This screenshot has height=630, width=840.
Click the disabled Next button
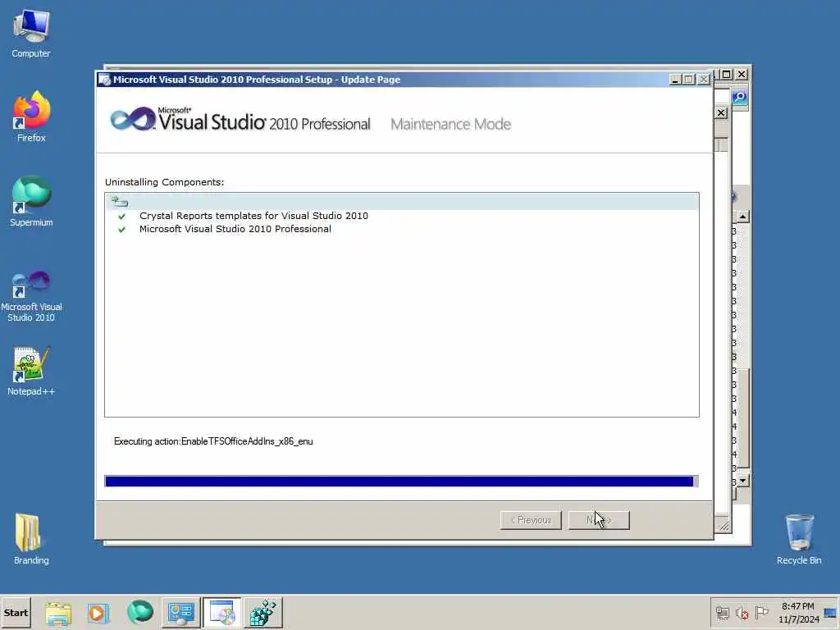598,519
